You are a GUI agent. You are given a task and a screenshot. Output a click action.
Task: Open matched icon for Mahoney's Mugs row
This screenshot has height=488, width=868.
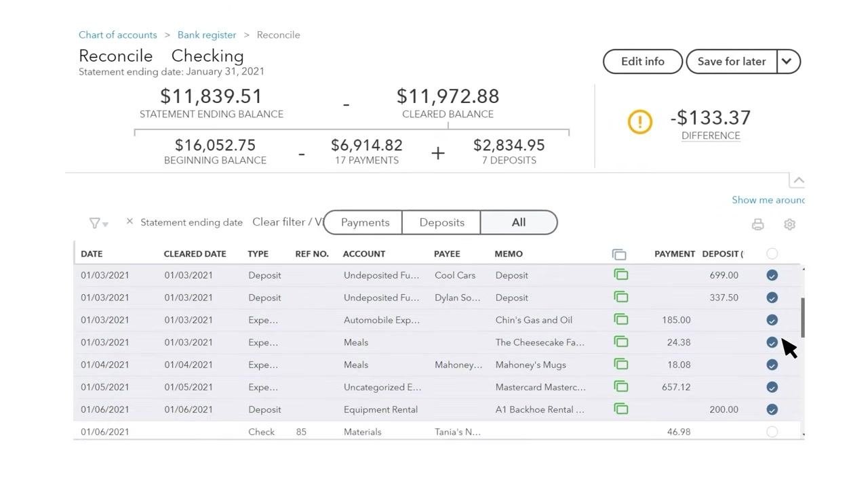tap(620, 364)
